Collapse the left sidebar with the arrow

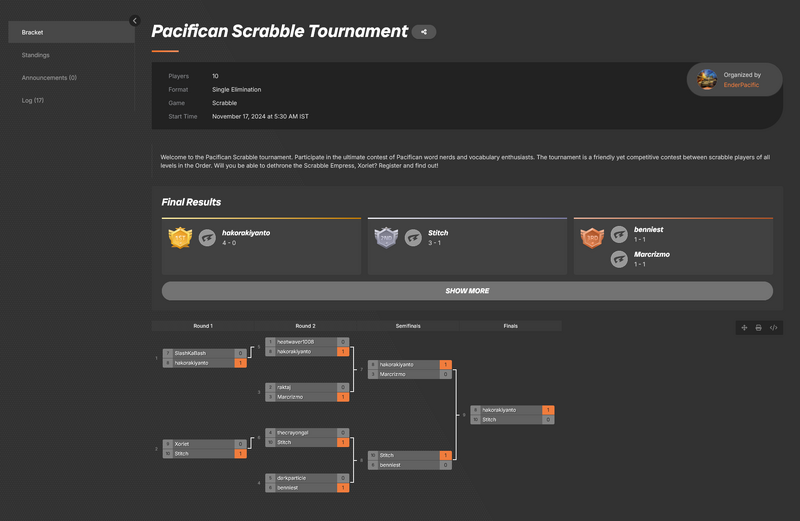click(x=135, y=20)
